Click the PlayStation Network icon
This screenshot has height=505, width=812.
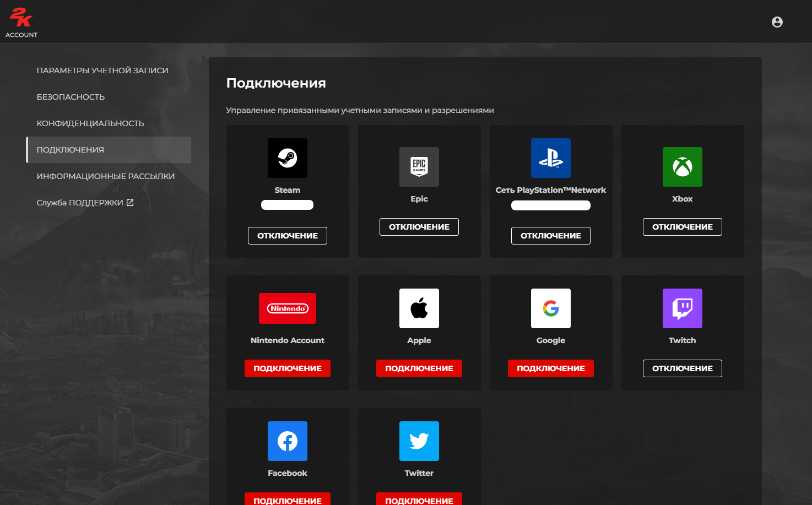(x=551, y=158)
